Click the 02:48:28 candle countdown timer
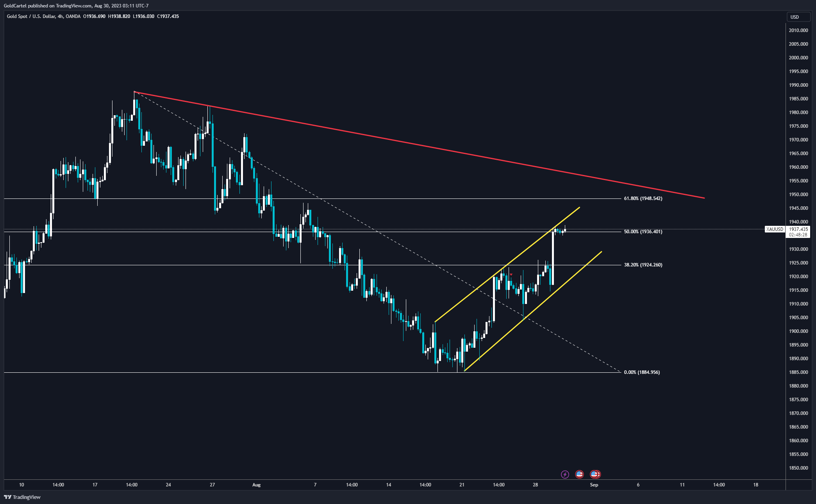This screenshot has width=816, height=504. click(798, 235)
